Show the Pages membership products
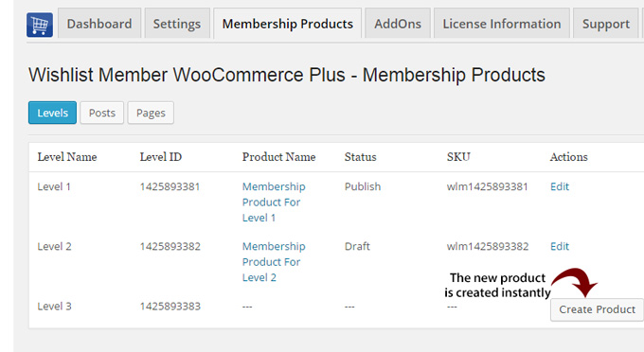This screenshot has width=644, height=352. [x=151, y=113]
